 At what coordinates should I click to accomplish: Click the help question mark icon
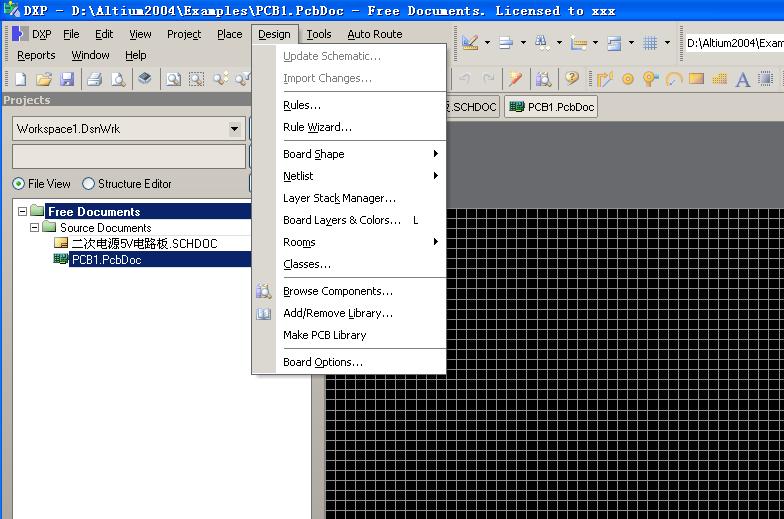pyautogui.click(x=572, y=78)
